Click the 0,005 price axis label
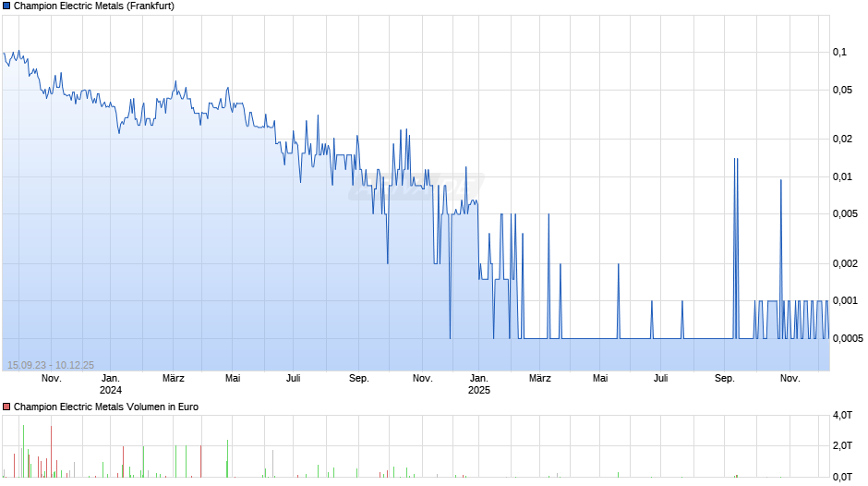Screen dimensions: 868x486 (845, 214)
